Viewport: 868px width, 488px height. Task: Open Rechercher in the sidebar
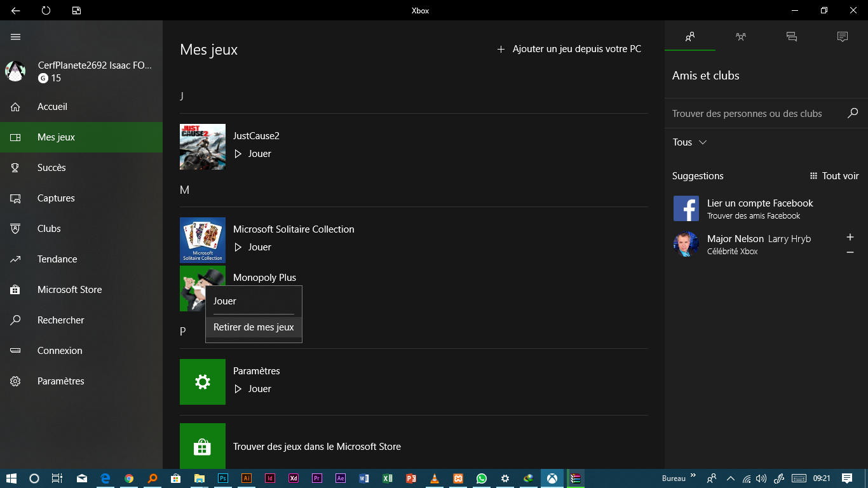click(81, 320)
